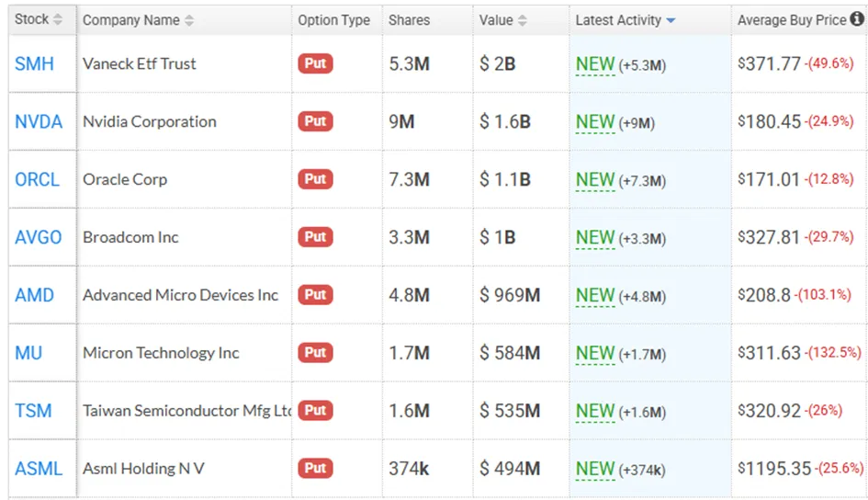Click the Put badge for ASML

coord(316,469)
